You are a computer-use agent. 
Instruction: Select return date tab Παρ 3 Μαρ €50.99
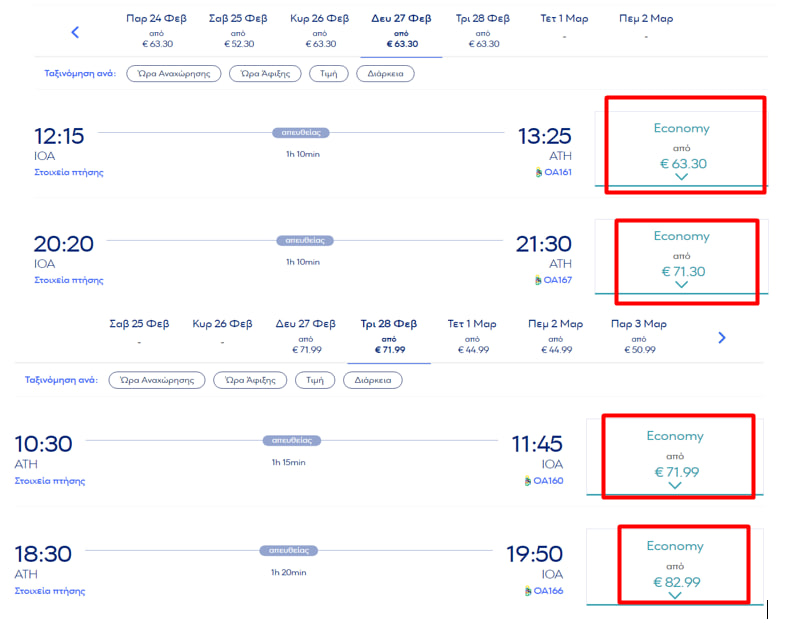click(639, 337)
